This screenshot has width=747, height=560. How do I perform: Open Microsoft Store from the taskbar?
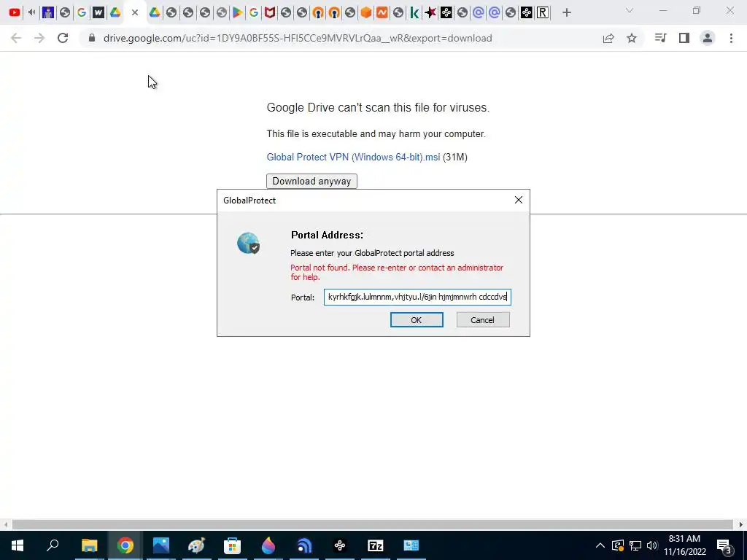point(233,545)
